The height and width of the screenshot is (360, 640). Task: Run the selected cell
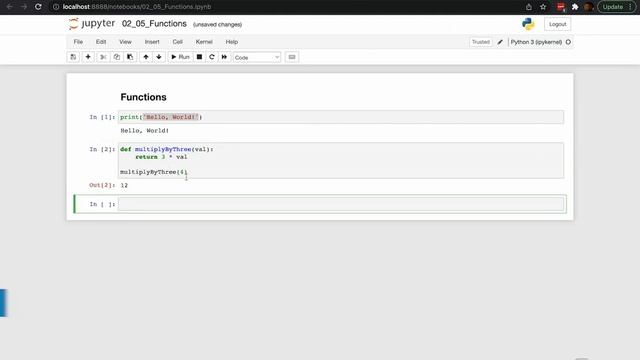180,57
